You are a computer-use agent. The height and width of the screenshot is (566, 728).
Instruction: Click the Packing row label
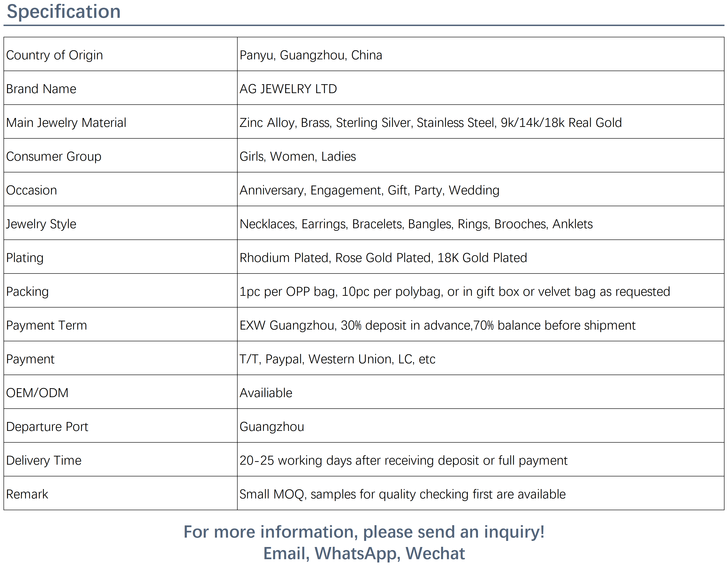(x=27, y=292)
